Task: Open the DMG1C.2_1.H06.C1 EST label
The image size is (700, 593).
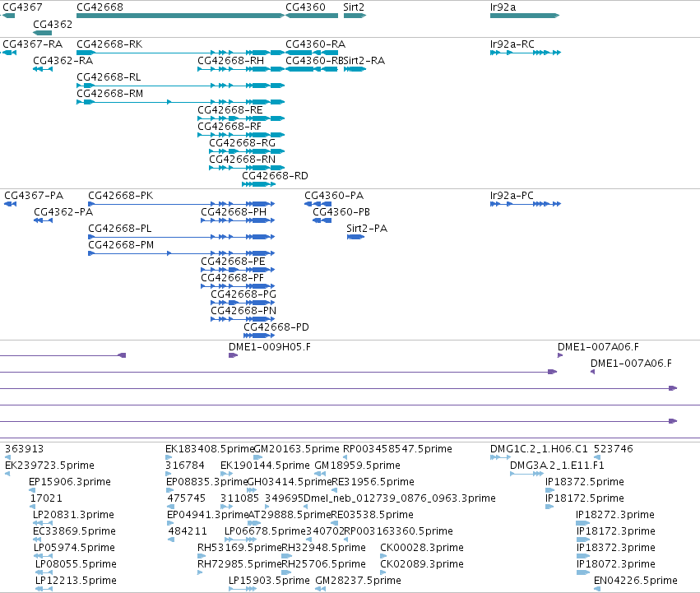Action: [539, 449]
